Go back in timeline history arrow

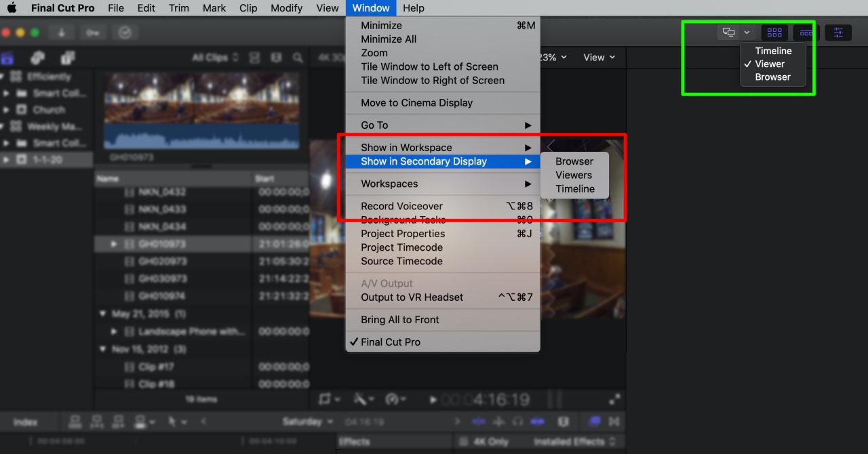[204, 421]
